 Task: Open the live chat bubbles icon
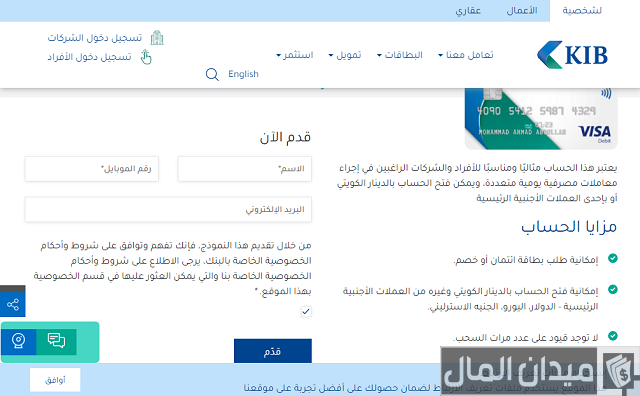[x=56, y=341]
